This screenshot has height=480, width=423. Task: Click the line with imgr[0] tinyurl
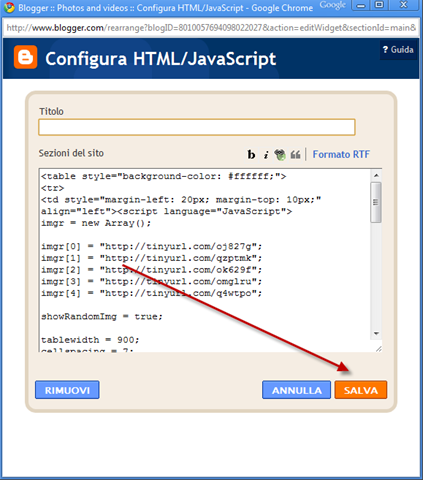click(x=152, y=246)
